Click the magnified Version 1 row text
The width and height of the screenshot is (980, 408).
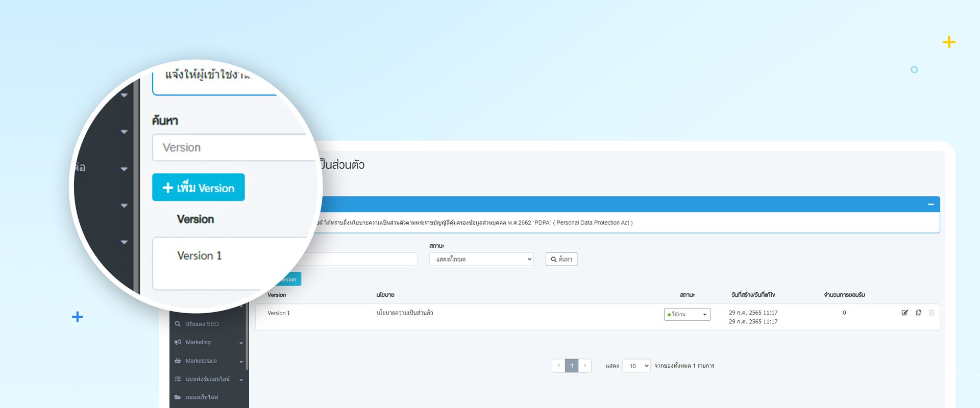coord(199,256)
